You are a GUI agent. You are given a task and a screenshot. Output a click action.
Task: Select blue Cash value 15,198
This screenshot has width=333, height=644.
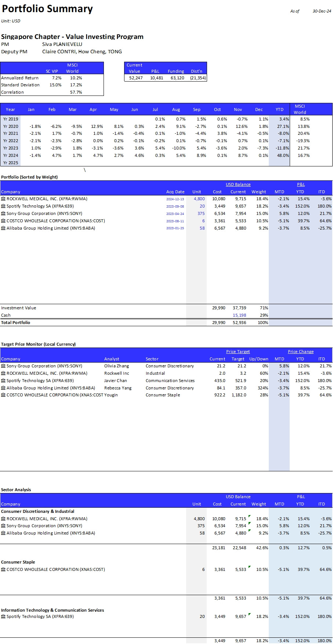coord(239,315)
